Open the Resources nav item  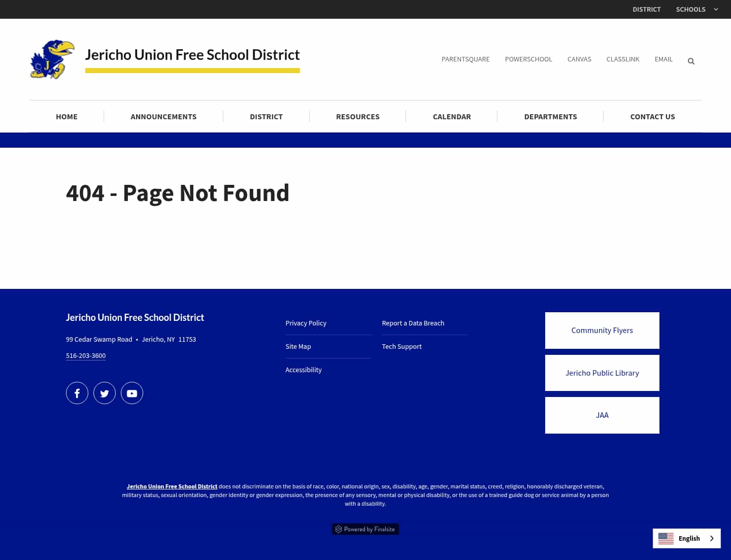point(358,116)
